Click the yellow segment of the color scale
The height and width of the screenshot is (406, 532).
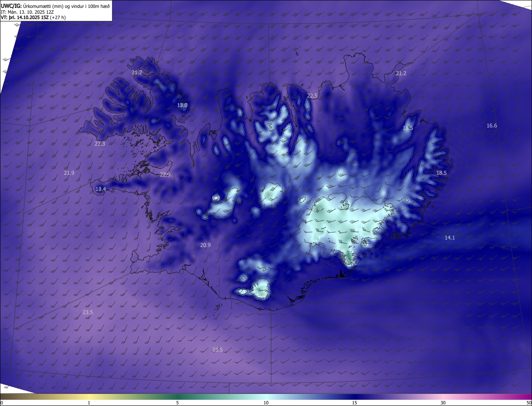tap(89, 397)
